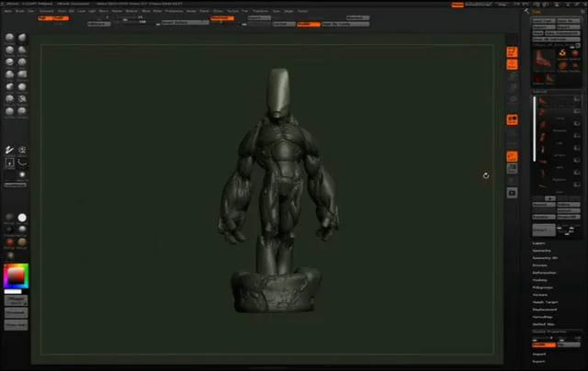
Task: Choose the black material sphere
Action: tap(9, 230)
